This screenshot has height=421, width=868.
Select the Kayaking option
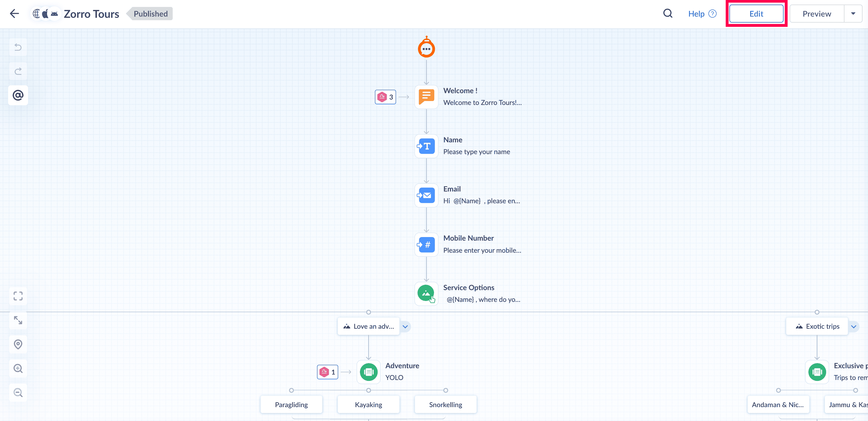(368, 404)
